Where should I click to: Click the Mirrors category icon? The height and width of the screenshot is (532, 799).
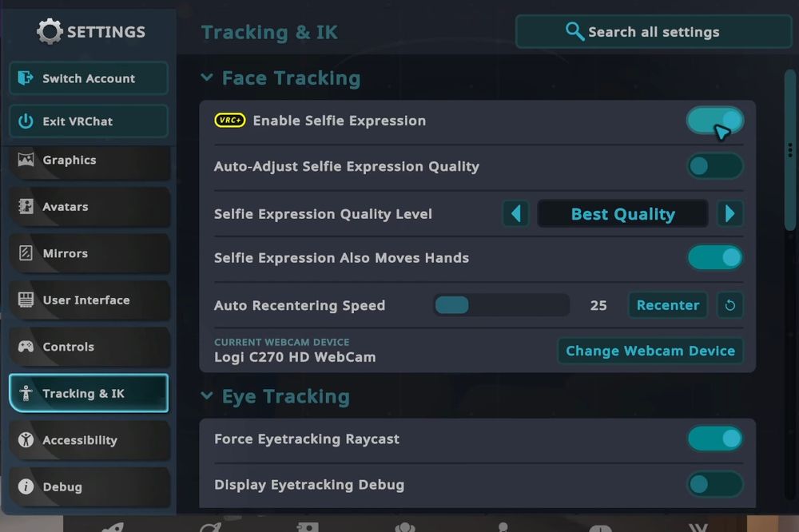(26, 252)
